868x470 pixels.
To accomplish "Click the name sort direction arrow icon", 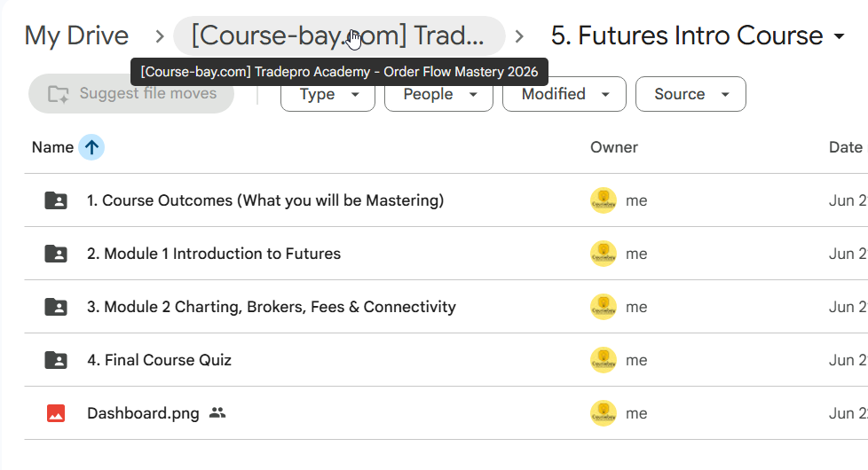I will tap(91, 147).
